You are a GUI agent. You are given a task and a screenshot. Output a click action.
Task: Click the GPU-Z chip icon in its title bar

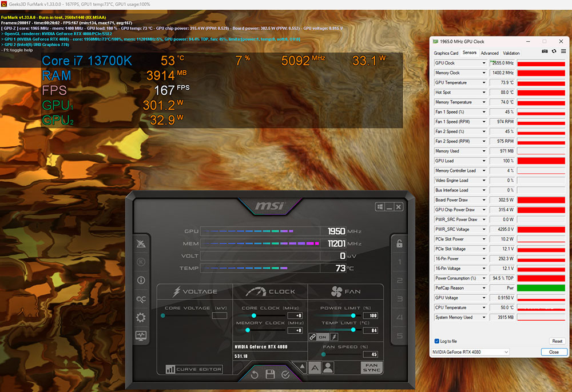435,42
